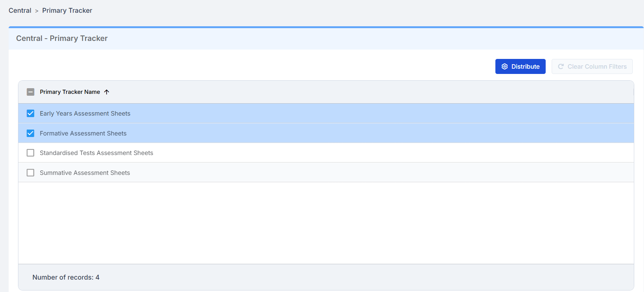The height and width of the screenshot is (292, 644).
Task: Click the gear icon inside the Distribute button
Action: (505, 66)
